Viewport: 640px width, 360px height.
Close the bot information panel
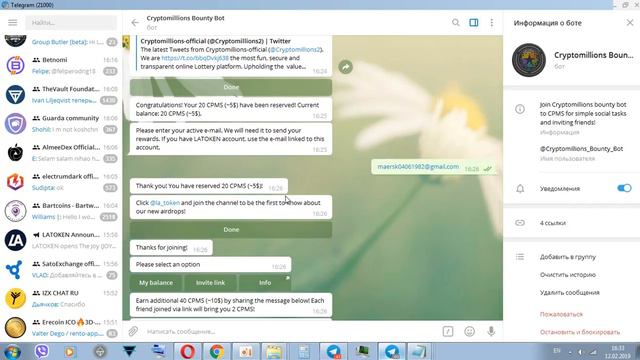click(x=630, y=22)
